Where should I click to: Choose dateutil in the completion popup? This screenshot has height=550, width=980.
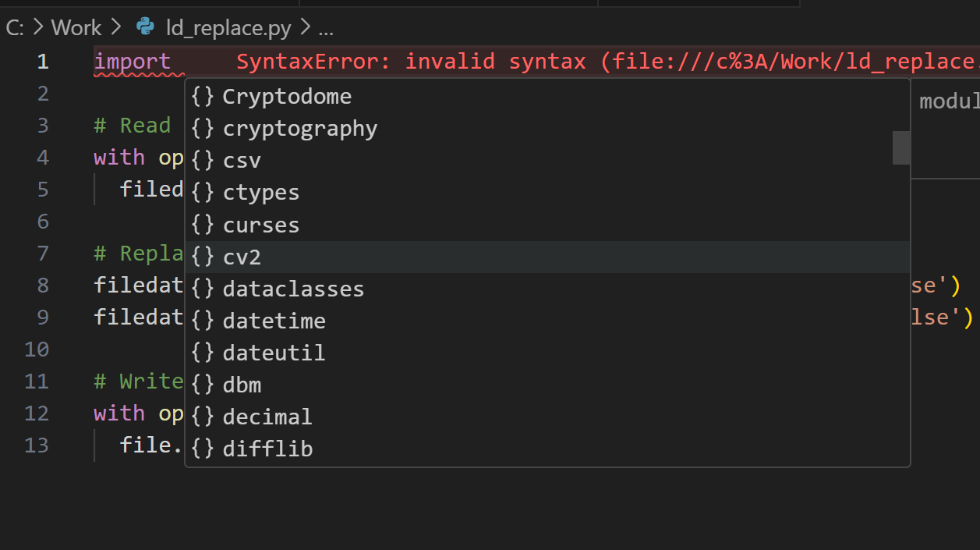[274, 353]
